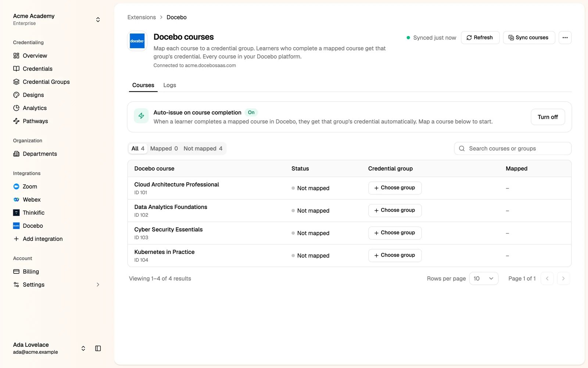Filter courses by Mapped
This screenshot has height=368, width=588.
click(164, 149)
